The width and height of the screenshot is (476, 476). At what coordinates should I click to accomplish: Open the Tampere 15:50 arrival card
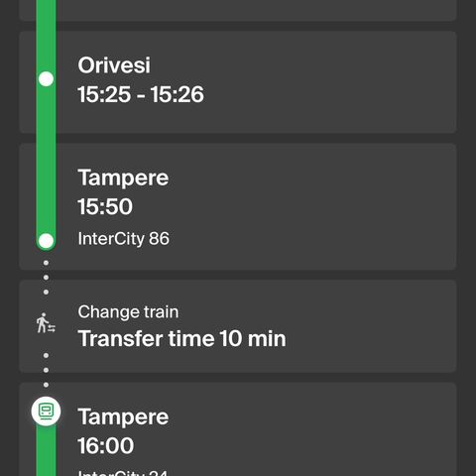tap(238, 206)
